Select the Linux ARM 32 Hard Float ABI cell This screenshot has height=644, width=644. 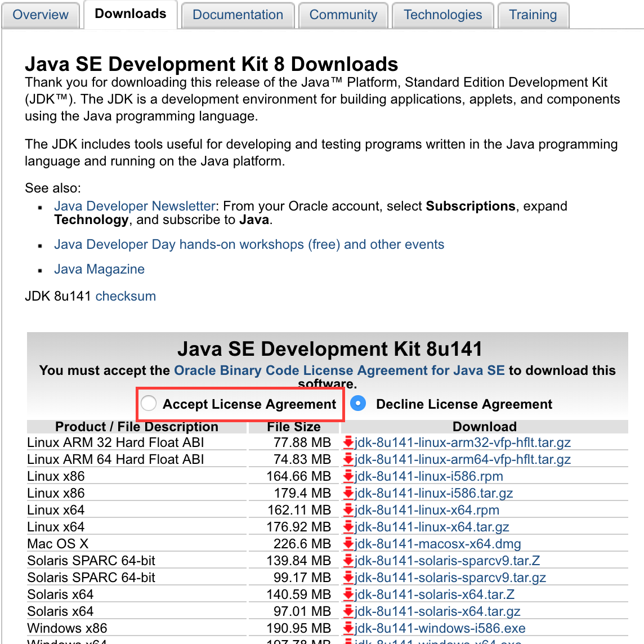[x=137, y=442]
